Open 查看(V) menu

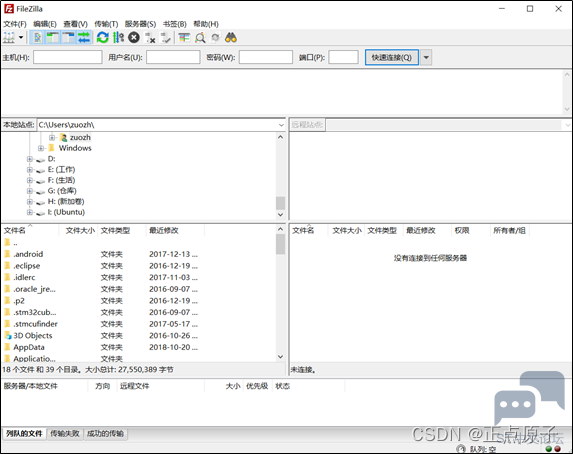pyautogui.click(x=75, y=24)
